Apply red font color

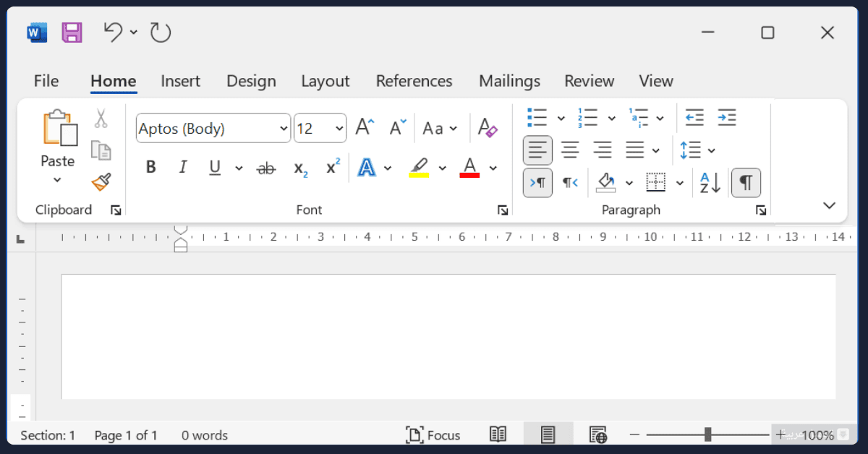[469, 168]
